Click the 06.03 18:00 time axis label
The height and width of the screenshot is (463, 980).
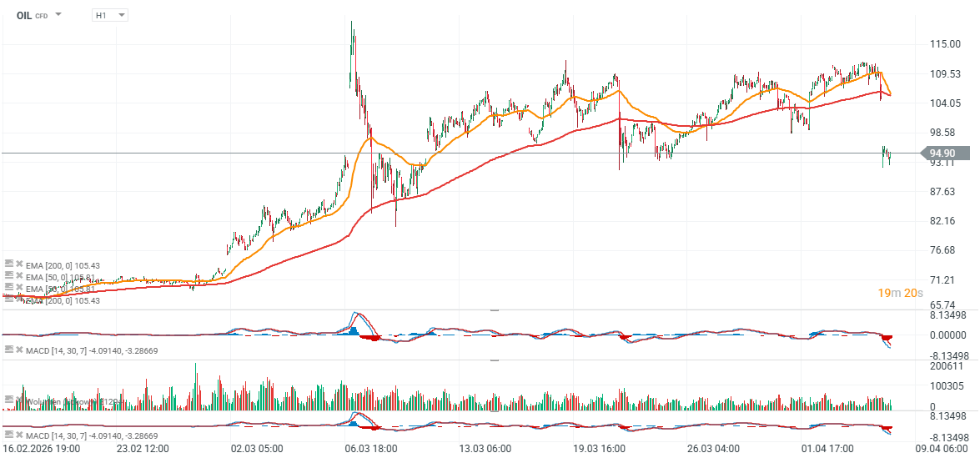pos(370,449)
